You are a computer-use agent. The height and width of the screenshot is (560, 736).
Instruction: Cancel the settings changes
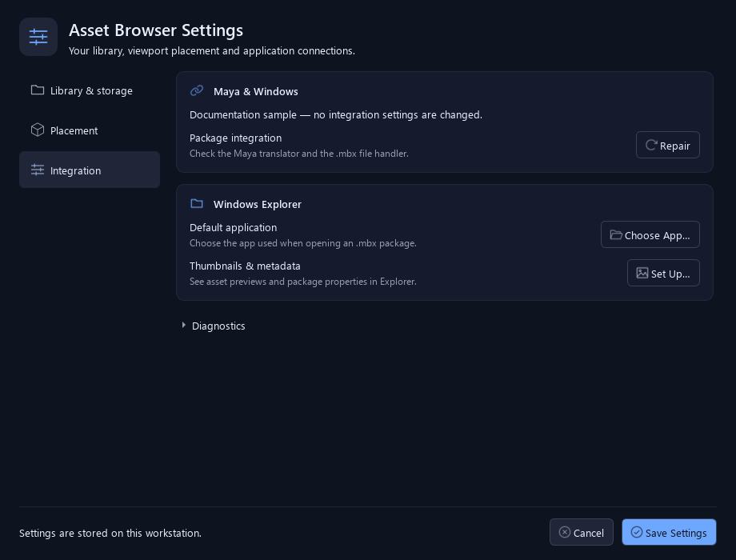point(581,532)
